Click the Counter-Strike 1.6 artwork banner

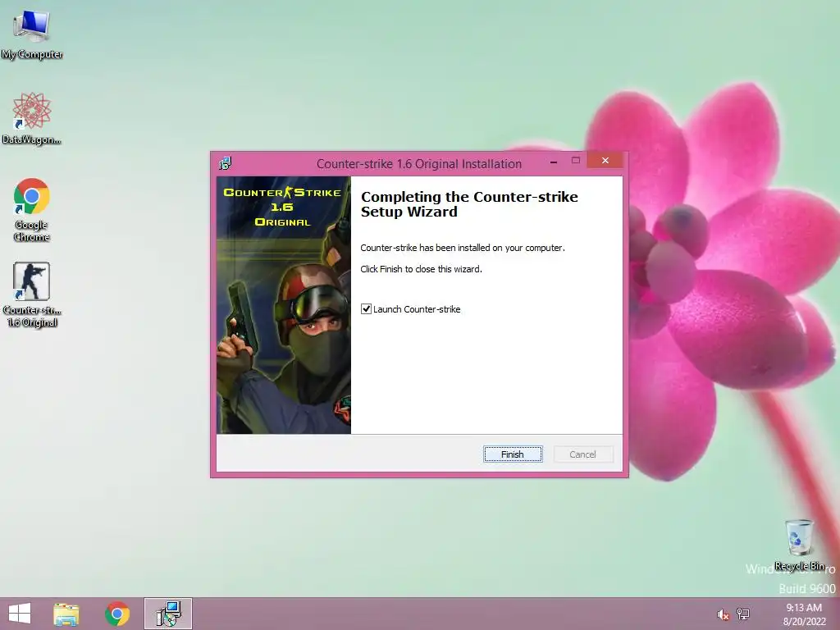pos(283,305)
